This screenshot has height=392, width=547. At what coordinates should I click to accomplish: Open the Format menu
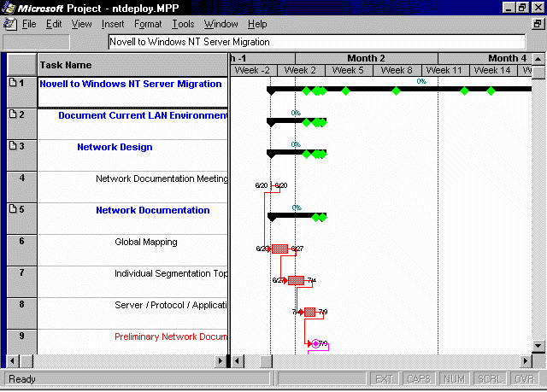pos(148,24)
